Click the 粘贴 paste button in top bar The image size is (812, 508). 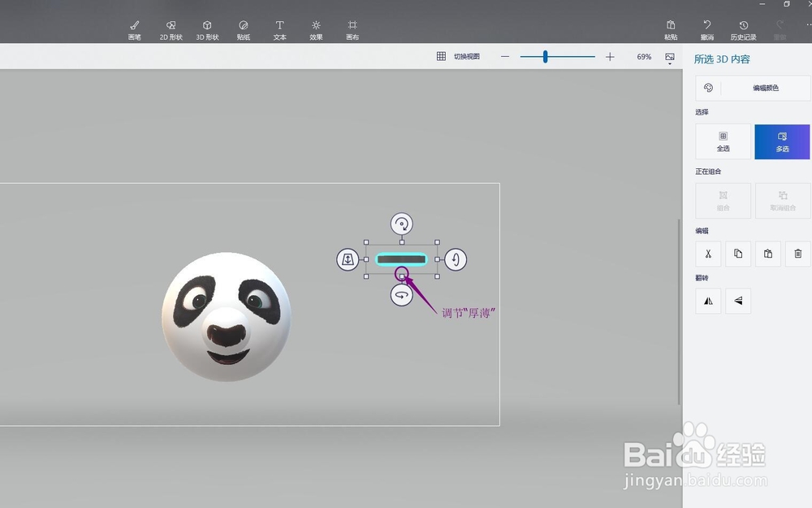(671, 30)
